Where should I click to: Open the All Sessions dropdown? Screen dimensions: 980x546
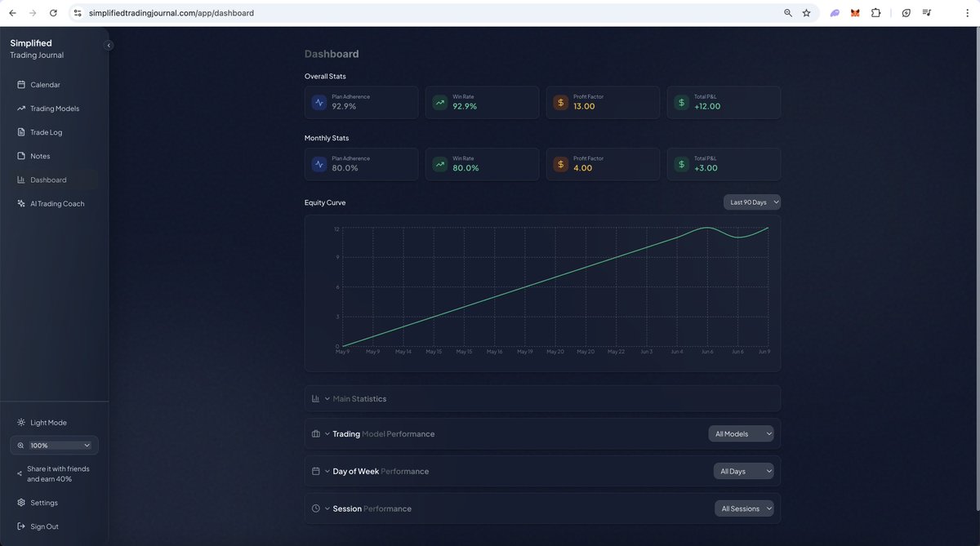pyautogui.click(x=743, y=508)
